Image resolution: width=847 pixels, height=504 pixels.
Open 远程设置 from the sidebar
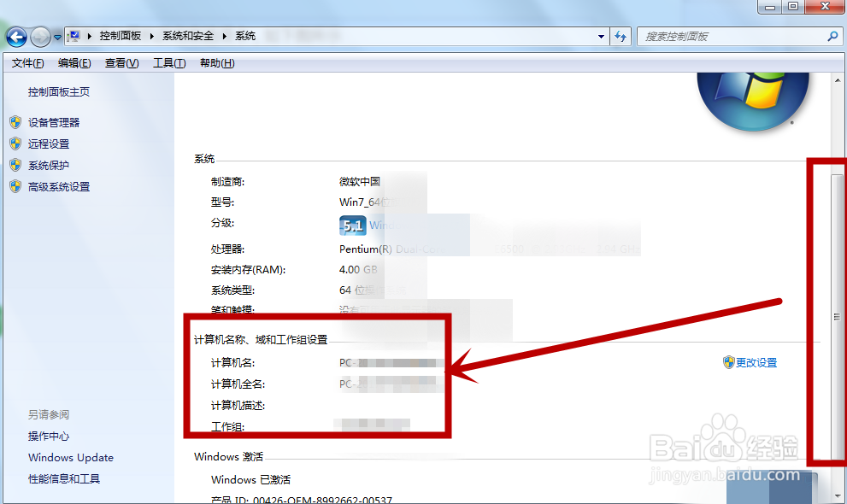coord(49,144)
